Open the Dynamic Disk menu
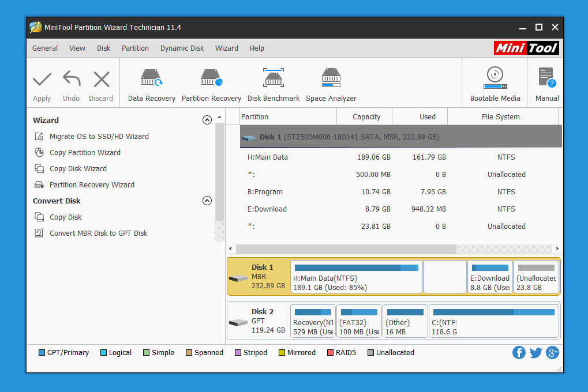This screenshot has width=588, height=392. pyautogui.click(x=182, y=48)
